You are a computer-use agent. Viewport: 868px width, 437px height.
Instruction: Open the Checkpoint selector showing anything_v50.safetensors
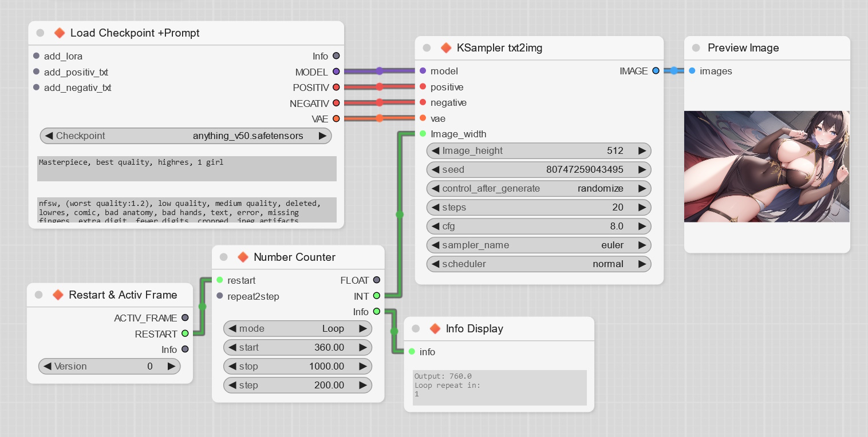(x=186, y=136)
